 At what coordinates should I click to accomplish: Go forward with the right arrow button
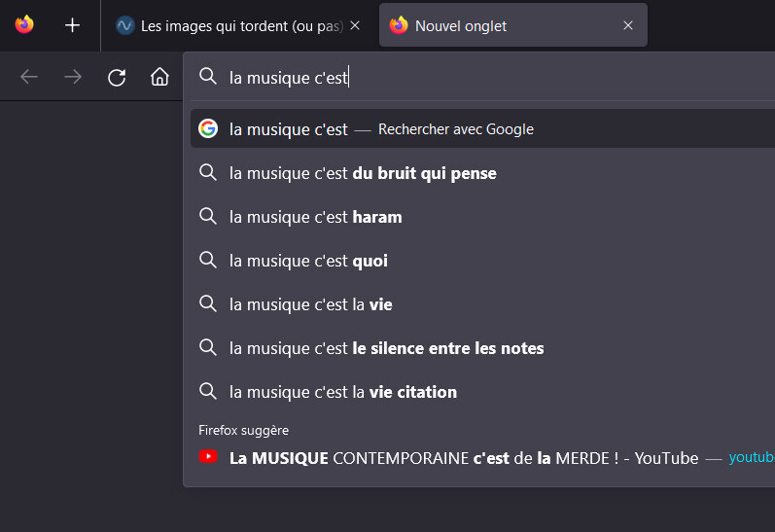[x=73, y=78]
